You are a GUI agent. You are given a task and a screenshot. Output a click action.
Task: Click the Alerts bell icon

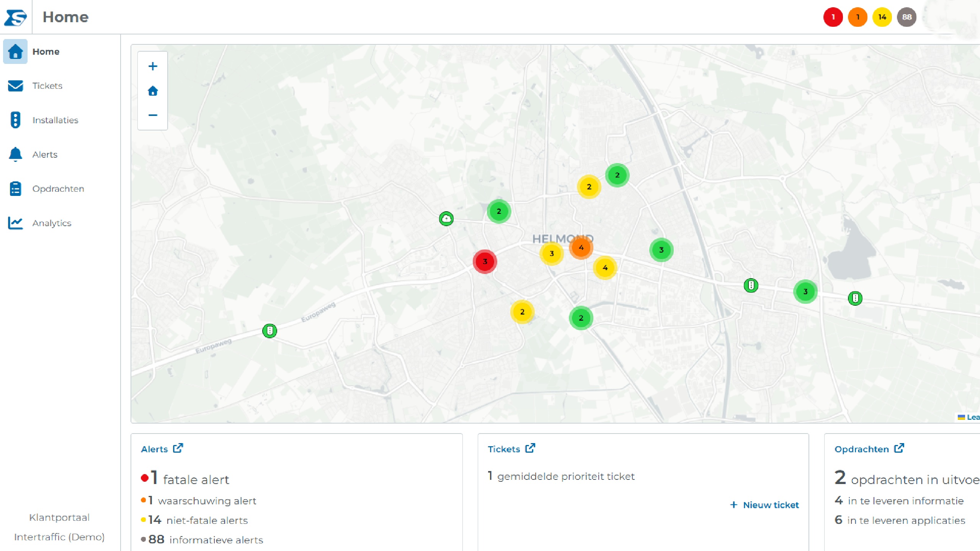pos(15,155)
